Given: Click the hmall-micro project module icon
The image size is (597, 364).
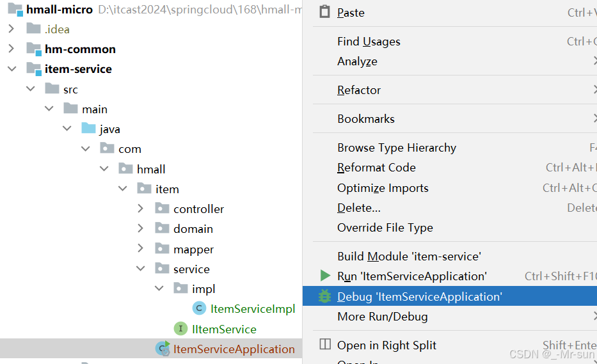Looking at the screenshot, I should pyautogui.click(x=15, y=9).
